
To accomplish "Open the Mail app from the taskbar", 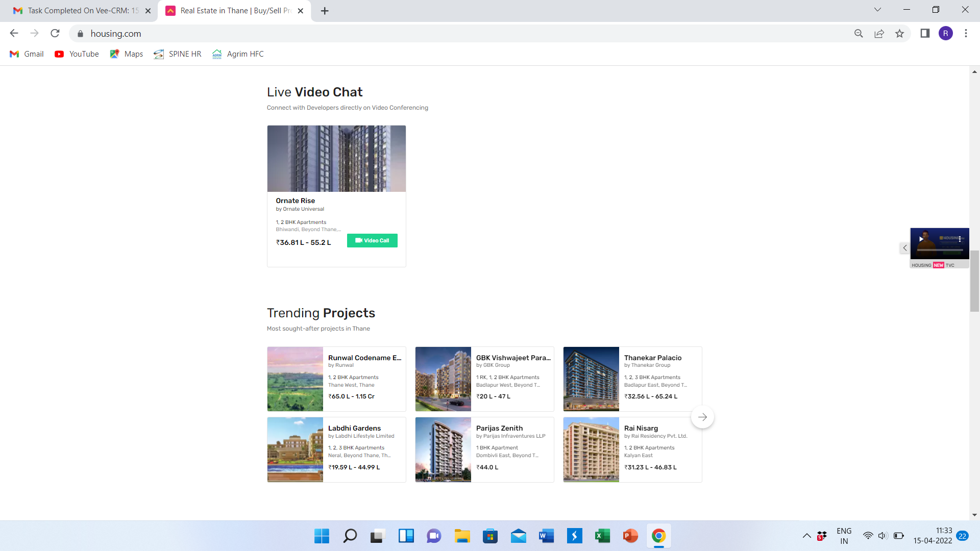I will pyautogui.click(x=519, y=536).
